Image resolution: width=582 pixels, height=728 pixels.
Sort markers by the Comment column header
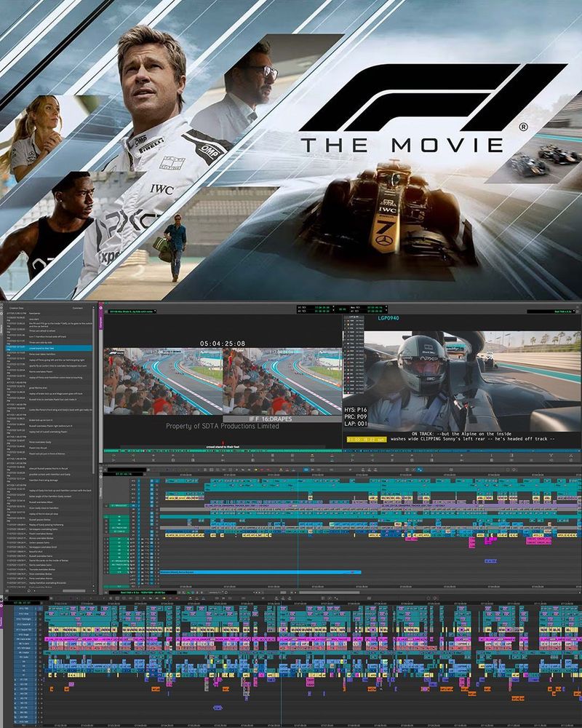tap(78, 308)
